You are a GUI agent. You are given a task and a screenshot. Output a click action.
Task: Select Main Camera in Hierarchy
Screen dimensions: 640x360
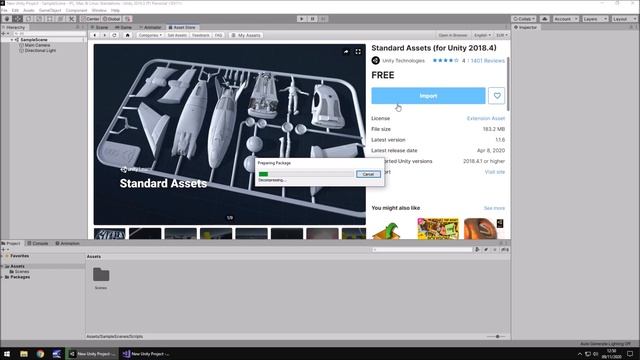(x=37, y=45)
